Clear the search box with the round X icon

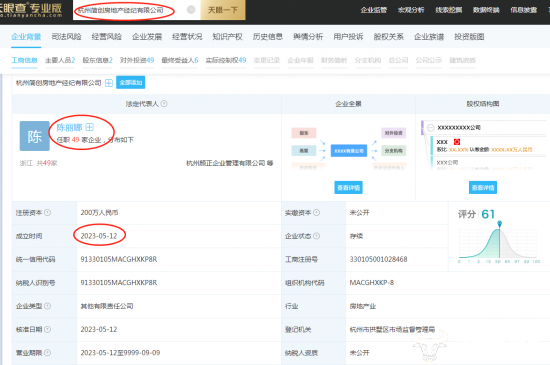coord(191,10)
